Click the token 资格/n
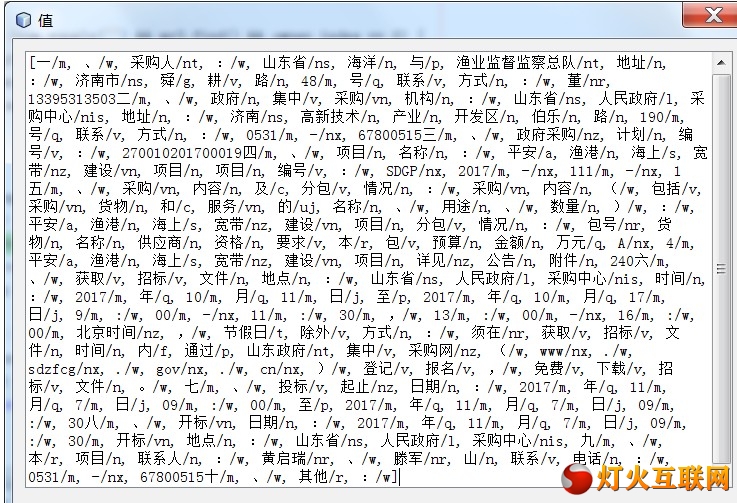 pyautogui.click(x=239, y=243)
